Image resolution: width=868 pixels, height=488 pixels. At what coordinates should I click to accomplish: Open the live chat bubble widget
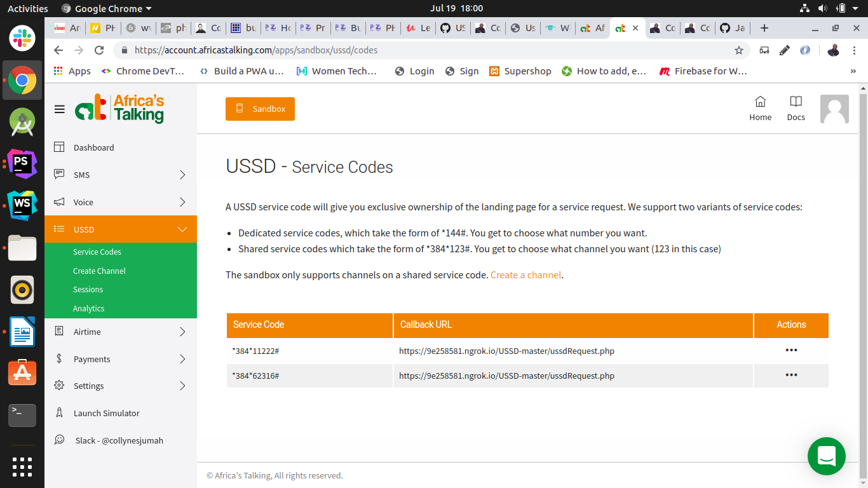826,456
